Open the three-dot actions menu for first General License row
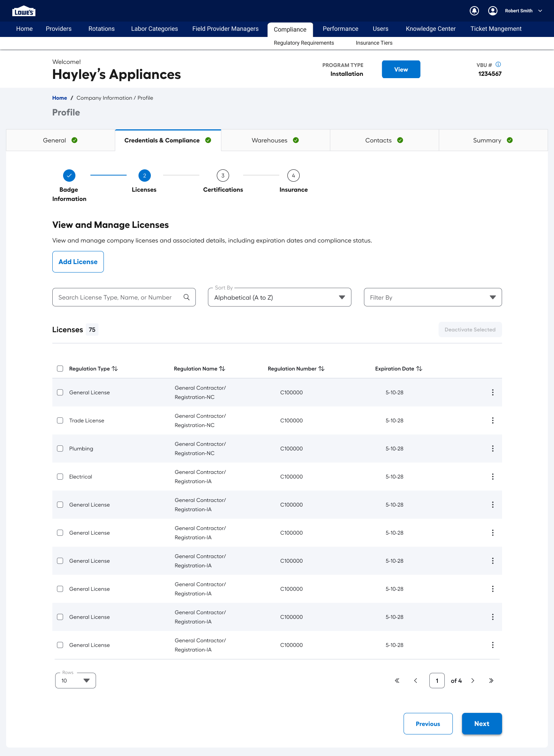This screenshot has height=756, width=554. [x=493, y=392]
